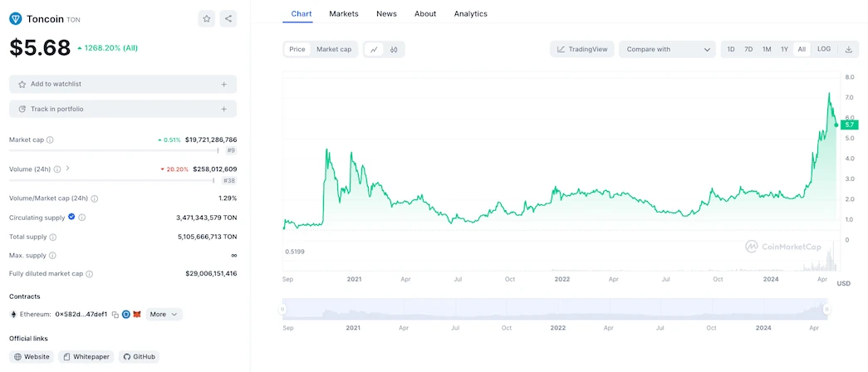The image size is (868, 372).
Task: Click the green 5.7 current price label
Action: tap(849, 125)
